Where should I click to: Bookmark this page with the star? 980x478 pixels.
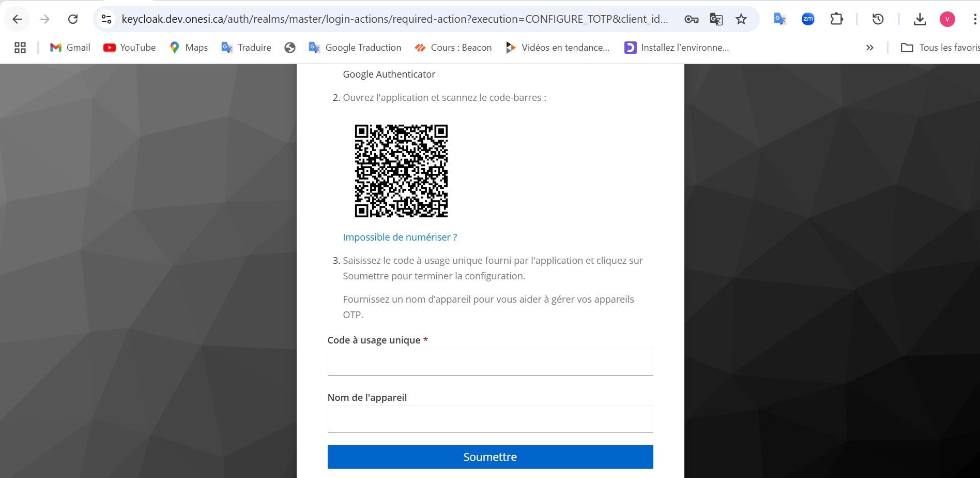pos(741,19)
